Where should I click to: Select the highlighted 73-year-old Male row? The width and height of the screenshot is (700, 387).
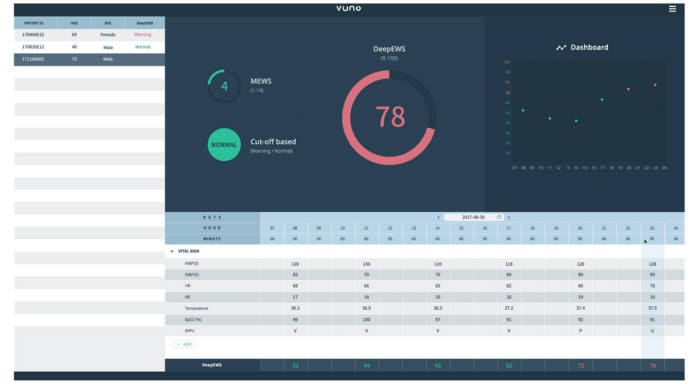(89, 59)
